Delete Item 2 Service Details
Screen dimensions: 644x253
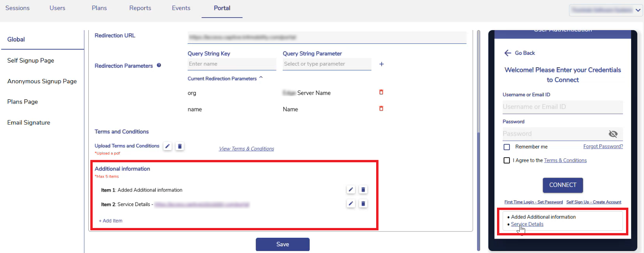click(x=363, y=204)
